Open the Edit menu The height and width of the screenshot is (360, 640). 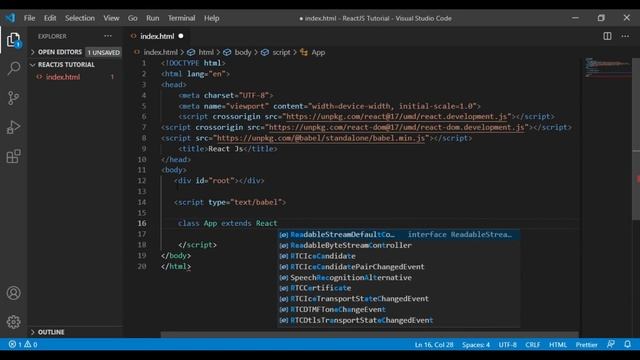pyautogui.click(x=50, y=18)
